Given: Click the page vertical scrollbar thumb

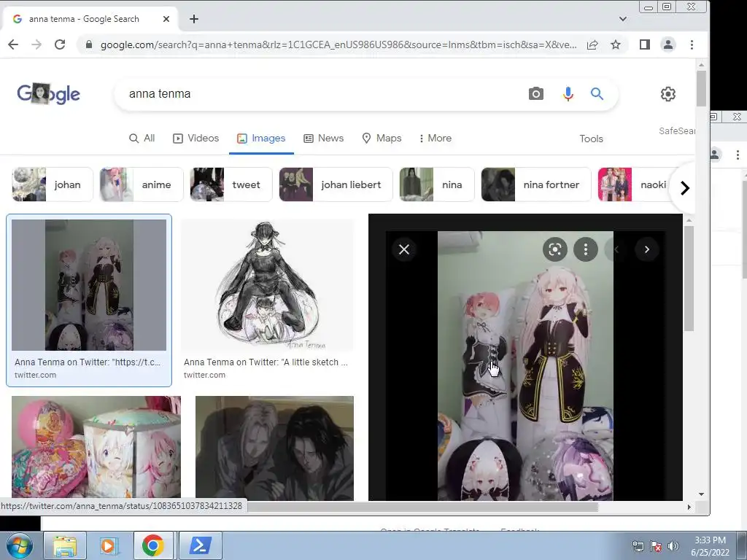Looking at the screenshot, I should click(x=701, y=88).
